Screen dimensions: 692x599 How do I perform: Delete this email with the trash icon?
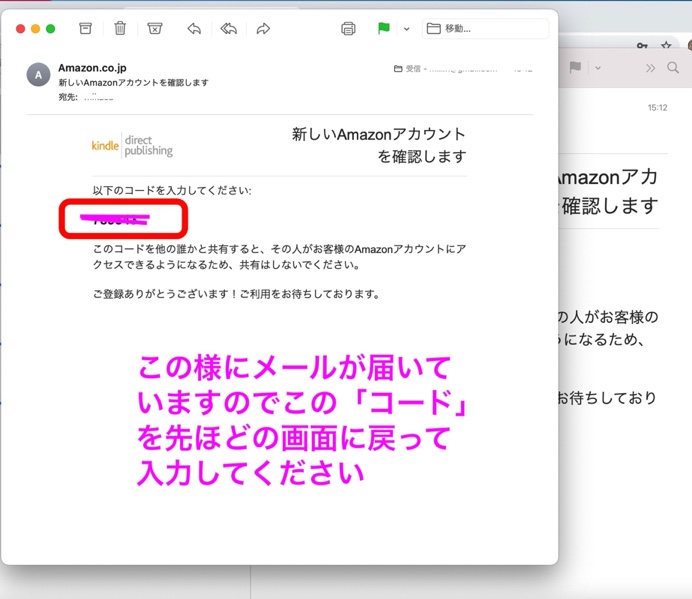120,29
